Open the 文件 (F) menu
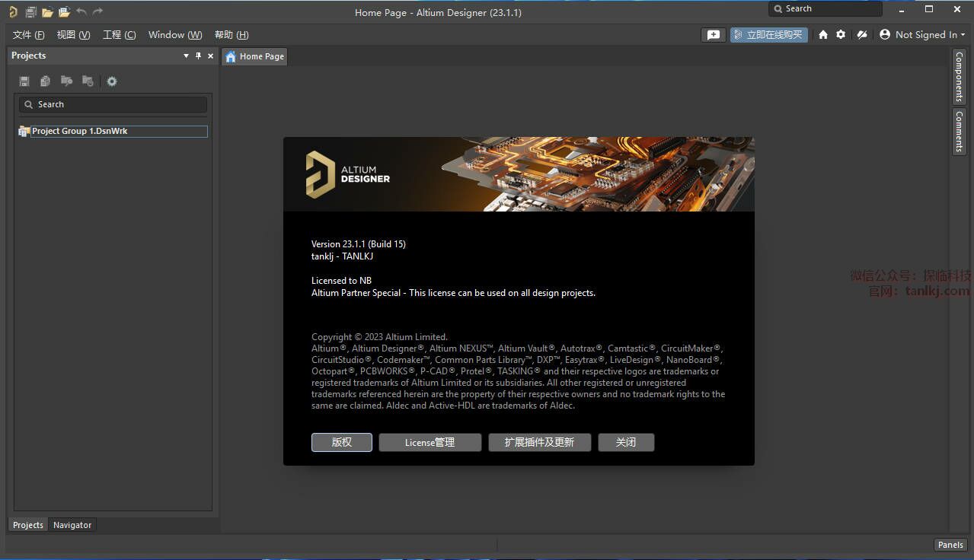This screenshot has width=974, height=560. [x=29, y=35]
